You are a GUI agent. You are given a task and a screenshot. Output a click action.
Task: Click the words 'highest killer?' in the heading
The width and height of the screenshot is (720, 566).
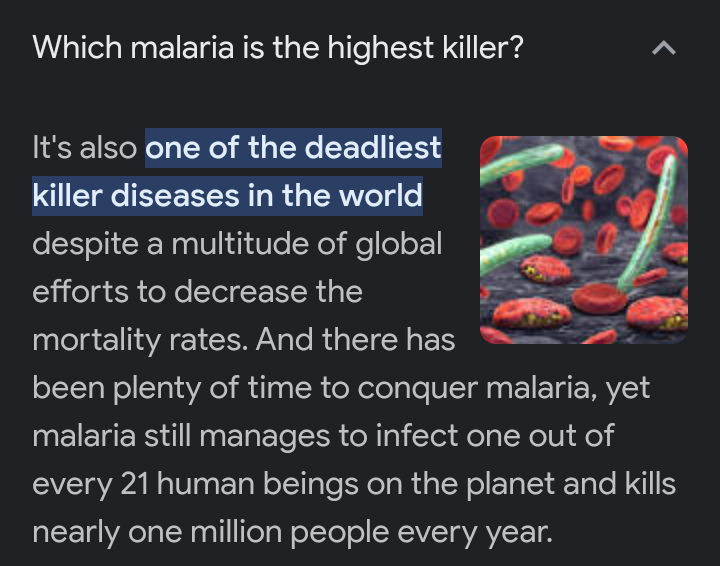click(x=425, y=48)
